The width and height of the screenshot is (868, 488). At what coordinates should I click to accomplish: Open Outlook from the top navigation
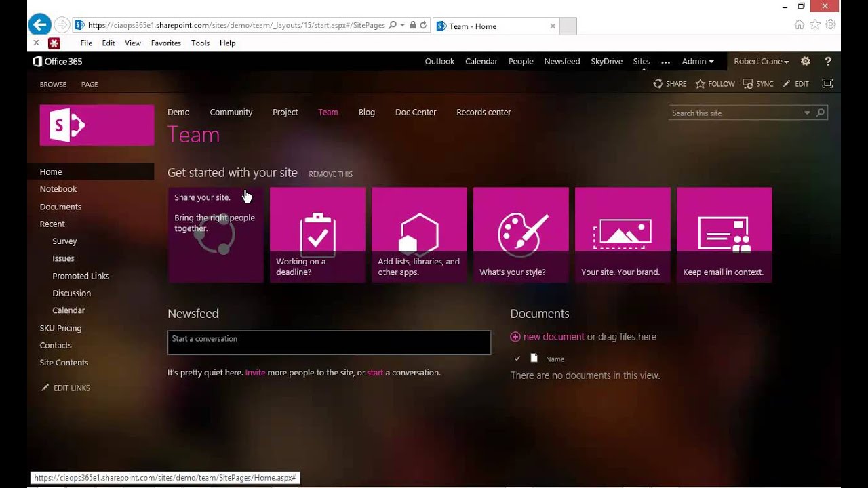click(439, 61)
